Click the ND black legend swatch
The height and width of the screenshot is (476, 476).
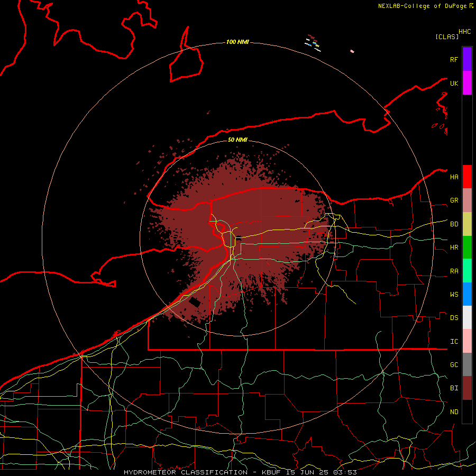(467, 411)
